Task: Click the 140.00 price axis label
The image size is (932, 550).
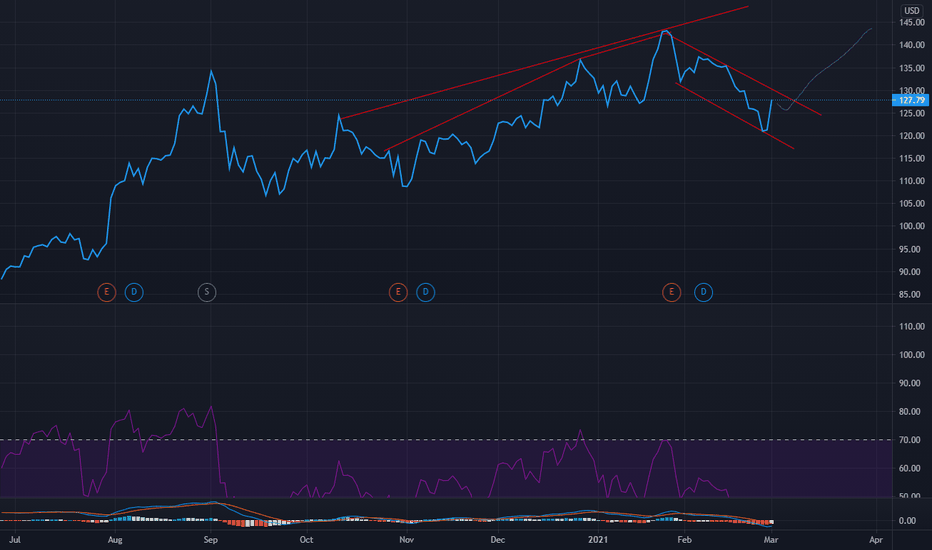Action: (912, 45)
